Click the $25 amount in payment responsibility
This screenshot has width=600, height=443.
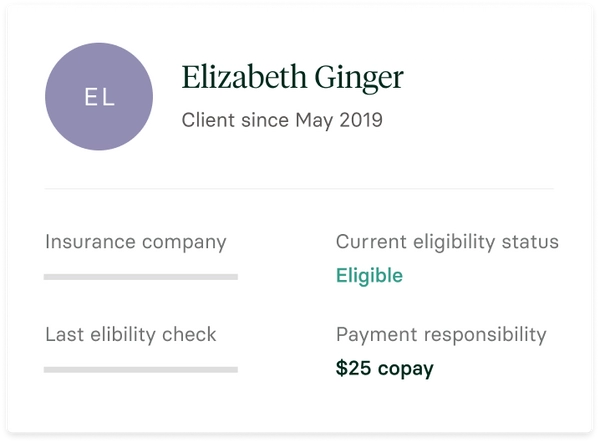coord(354,368)
